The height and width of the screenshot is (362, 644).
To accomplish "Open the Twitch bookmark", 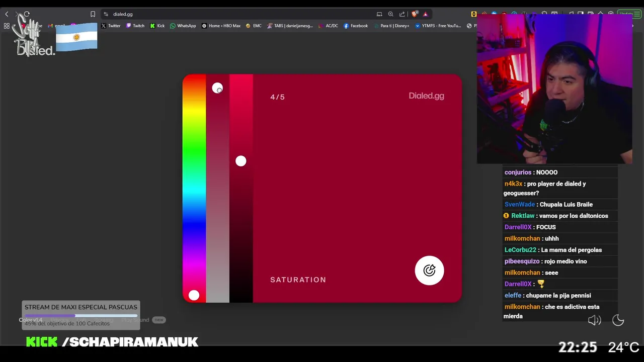I will coord(135,26).
